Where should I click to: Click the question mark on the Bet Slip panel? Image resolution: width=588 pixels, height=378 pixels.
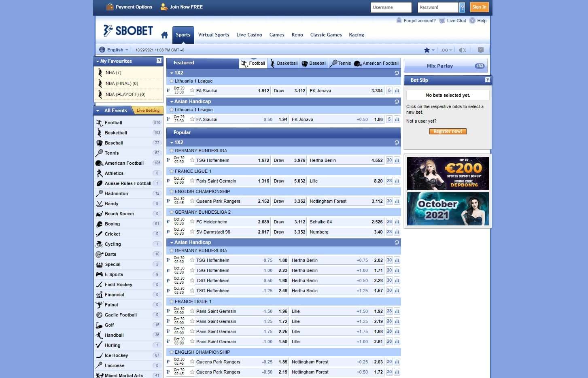(487, 80)
